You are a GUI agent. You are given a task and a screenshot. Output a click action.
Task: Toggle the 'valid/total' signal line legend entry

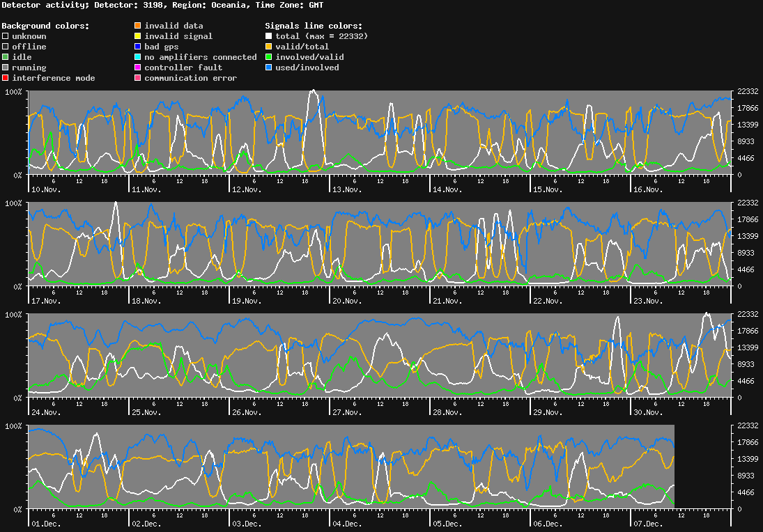(269, 46)
